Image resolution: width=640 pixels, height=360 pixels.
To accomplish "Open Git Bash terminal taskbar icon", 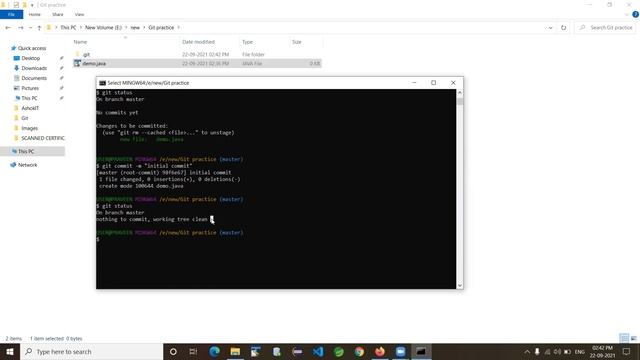I will pos(421,351).
